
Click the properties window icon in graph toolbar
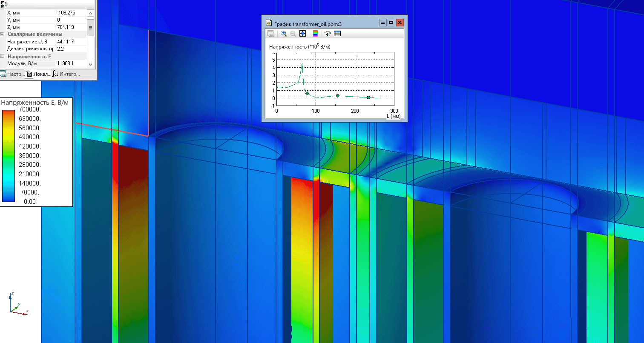click(270, 34)
